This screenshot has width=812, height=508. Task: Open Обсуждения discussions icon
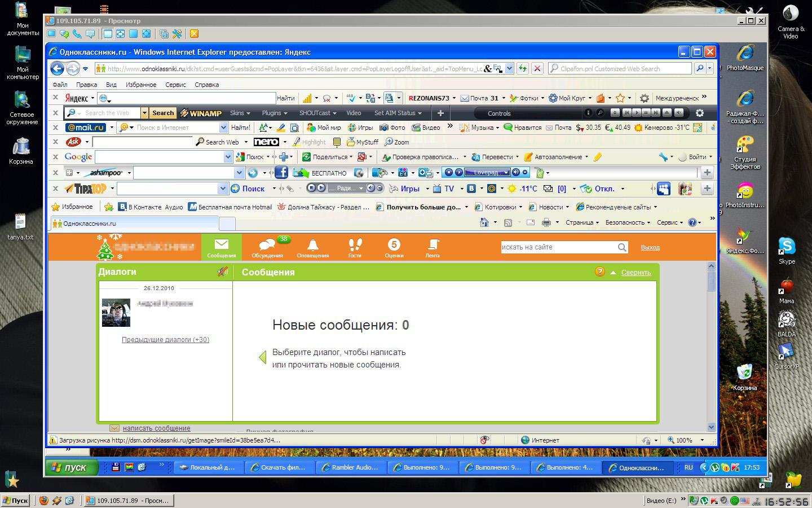[267, 247]
